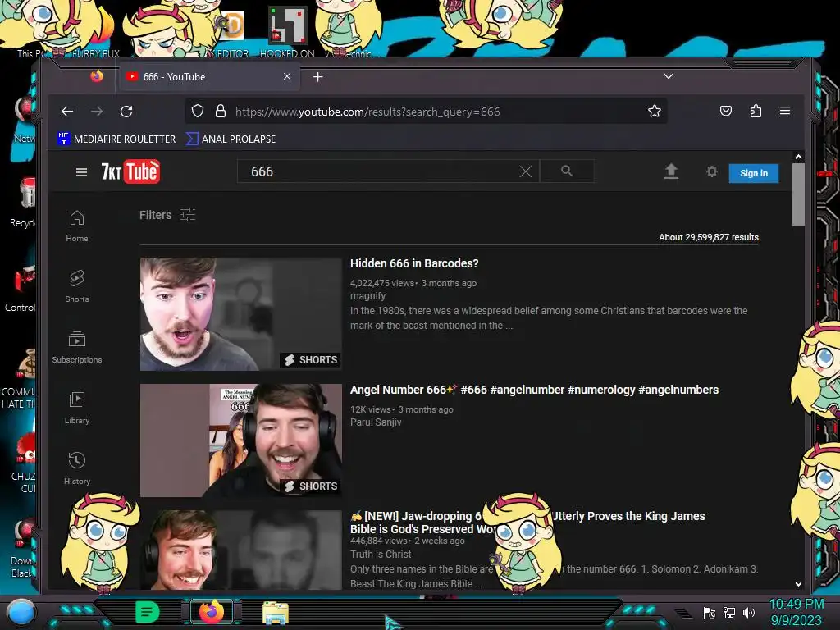The image size is (840, 630).
Task: Open the Parul Sanjiv channel link
Action: (376, 422)
